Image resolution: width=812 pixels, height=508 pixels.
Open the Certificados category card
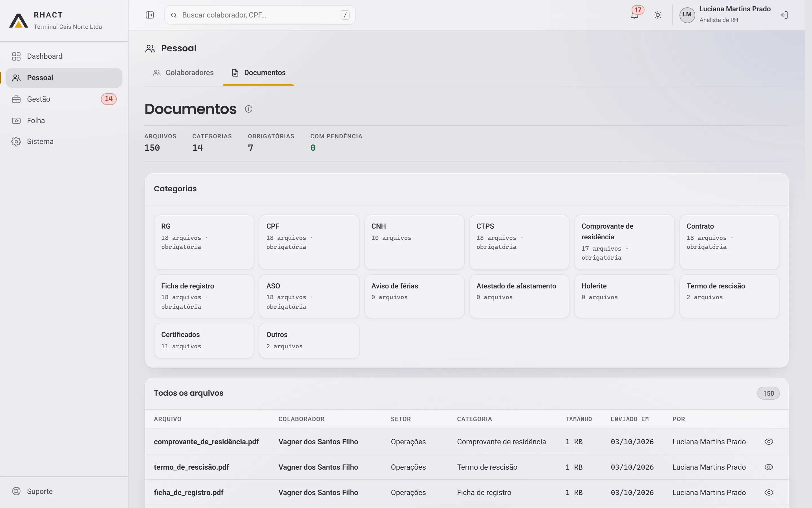click(204, 341)
